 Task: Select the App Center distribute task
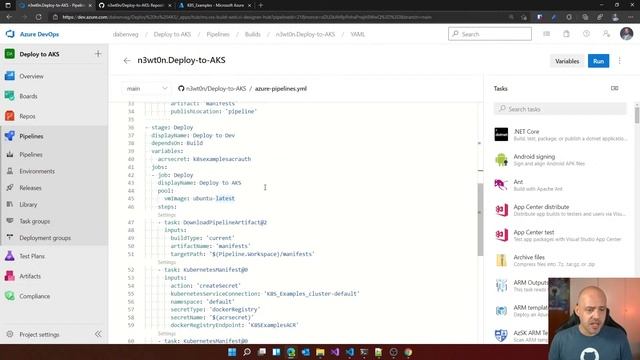[x=561, y=210]
